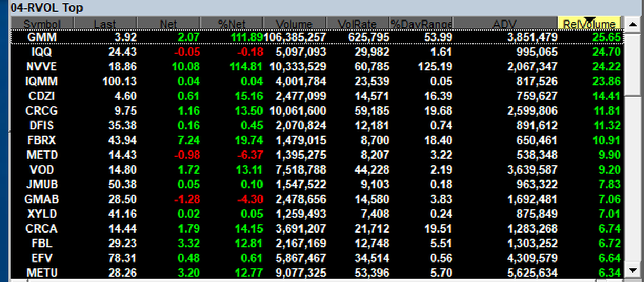Click EFV volume 5,867,467
The width and height of the screenshot is (644, 282).
pyautogui.click(x=301, y=258)
